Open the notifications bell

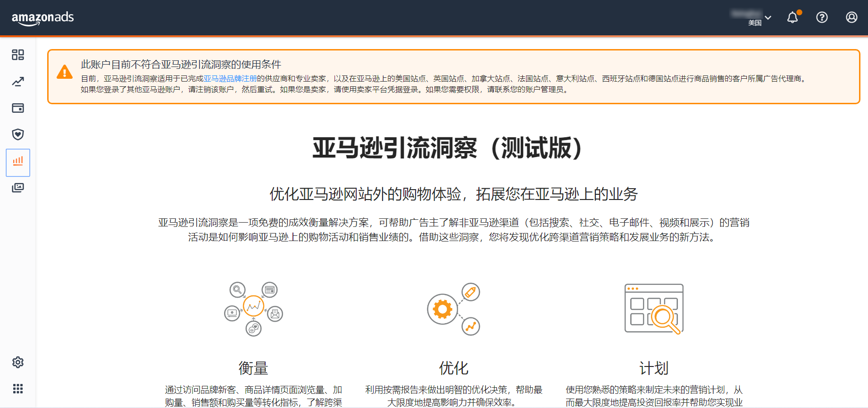pyautogui.click(x=793, y=17)
